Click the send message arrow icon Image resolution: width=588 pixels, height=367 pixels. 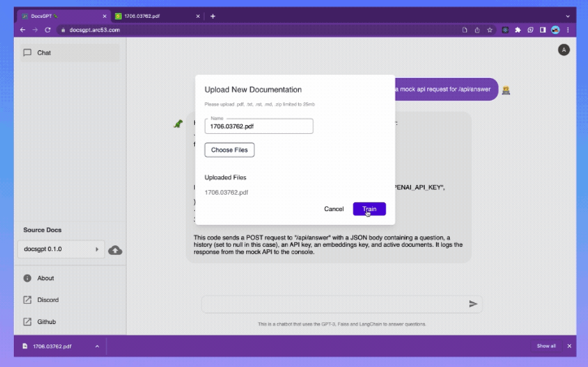473,304
